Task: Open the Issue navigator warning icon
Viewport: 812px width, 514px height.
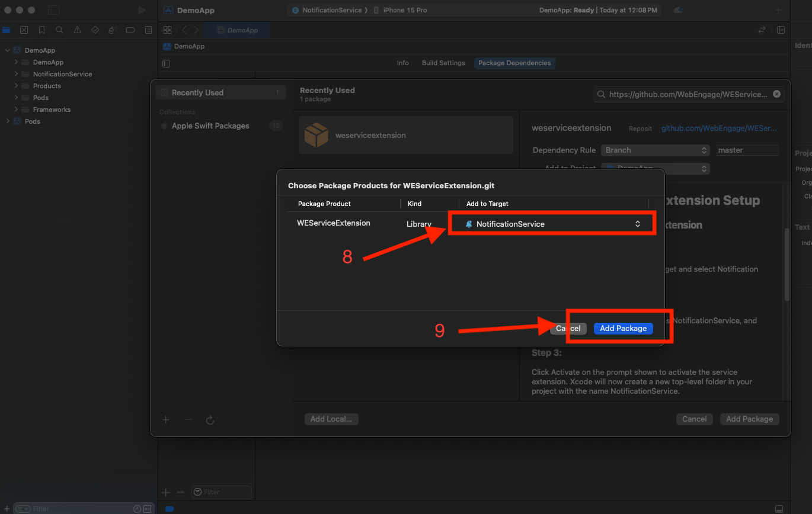Action: 77,30
